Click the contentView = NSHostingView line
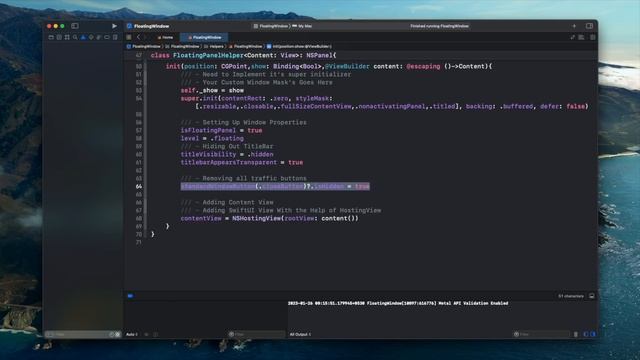 269,218
